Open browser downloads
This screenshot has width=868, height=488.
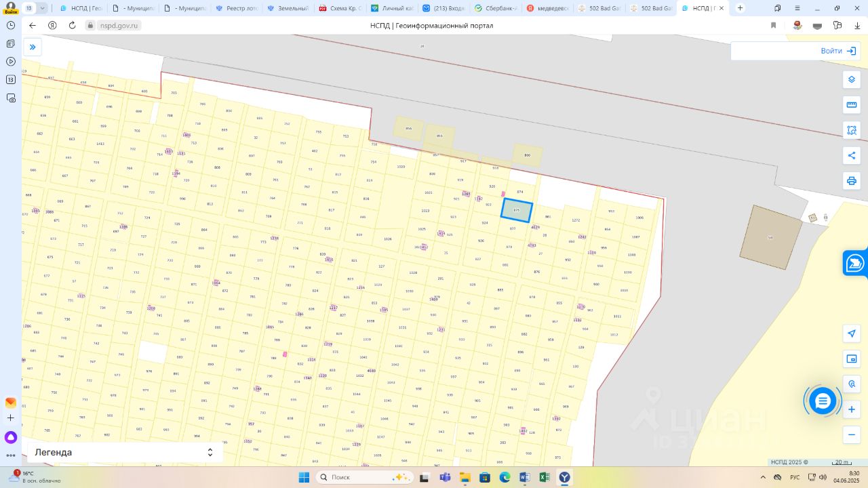[858, 25]
